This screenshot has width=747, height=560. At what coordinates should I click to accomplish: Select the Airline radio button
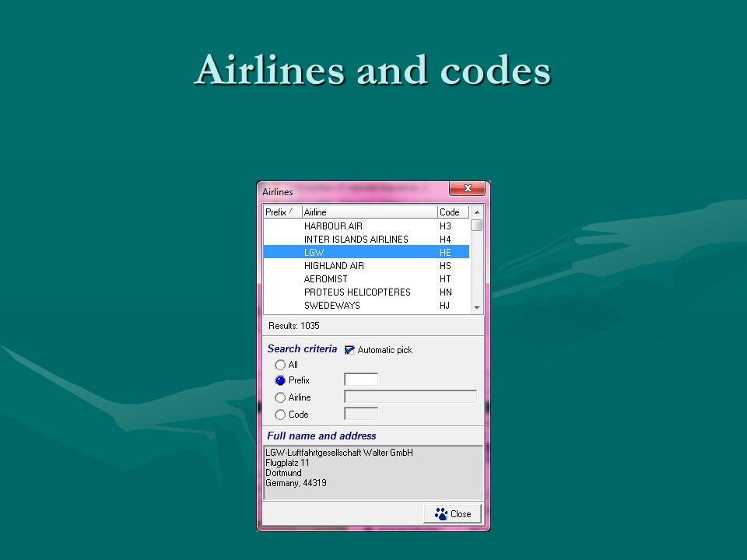[x=280, y=397]
